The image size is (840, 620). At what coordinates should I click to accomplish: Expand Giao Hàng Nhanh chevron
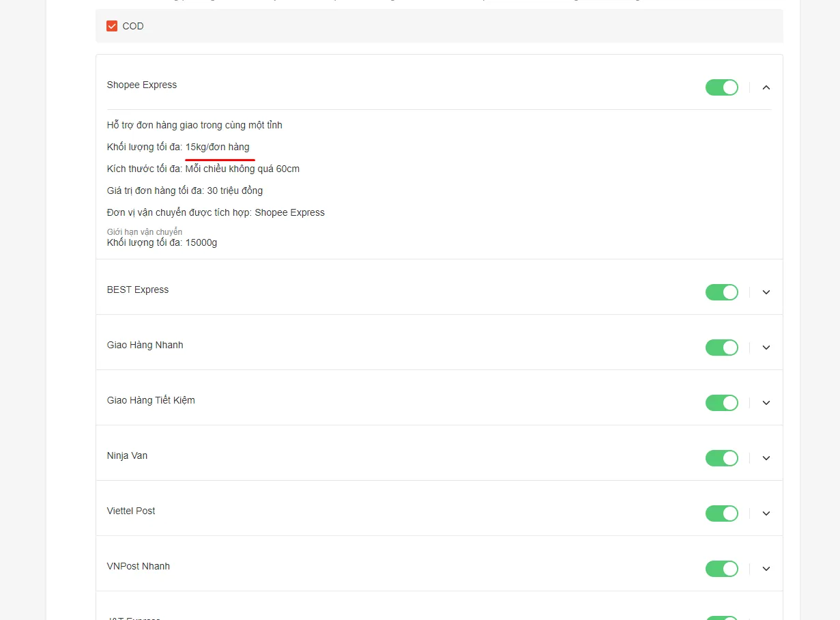click(766, 348)
